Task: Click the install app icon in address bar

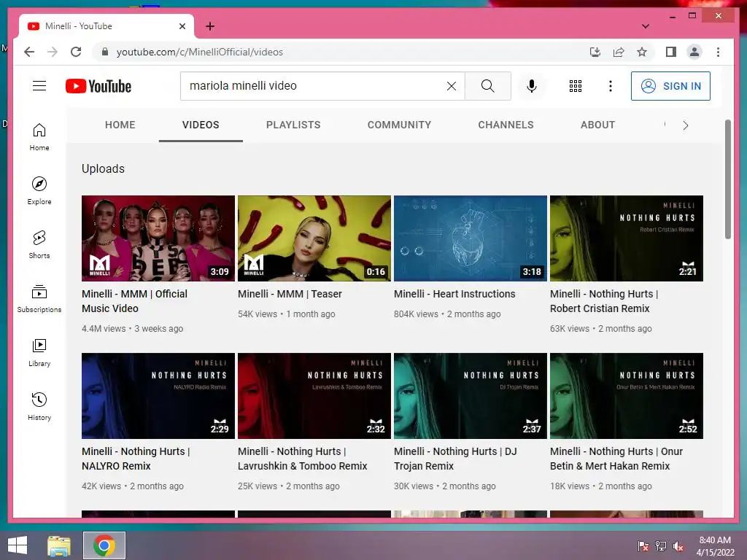Action: 595,52
